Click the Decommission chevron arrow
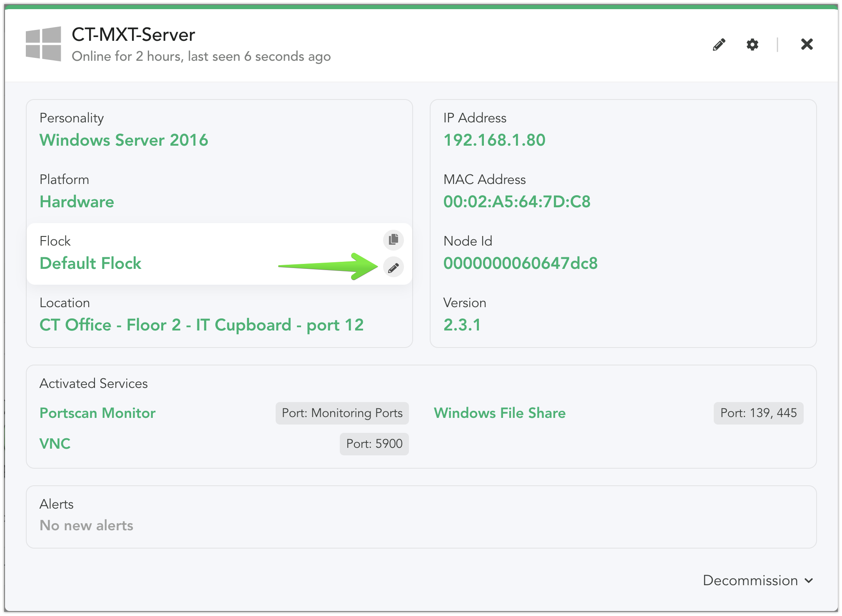 (x=809, y=581)
